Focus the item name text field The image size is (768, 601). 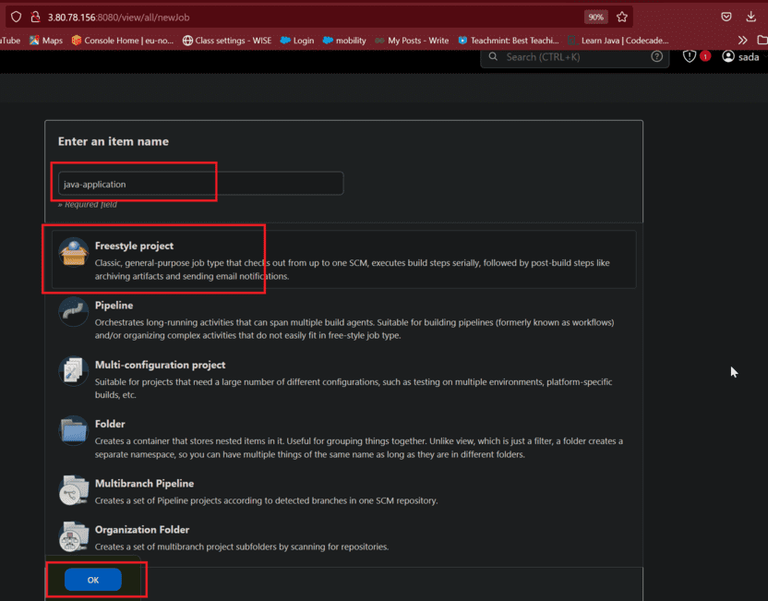[x=201, y=184]
